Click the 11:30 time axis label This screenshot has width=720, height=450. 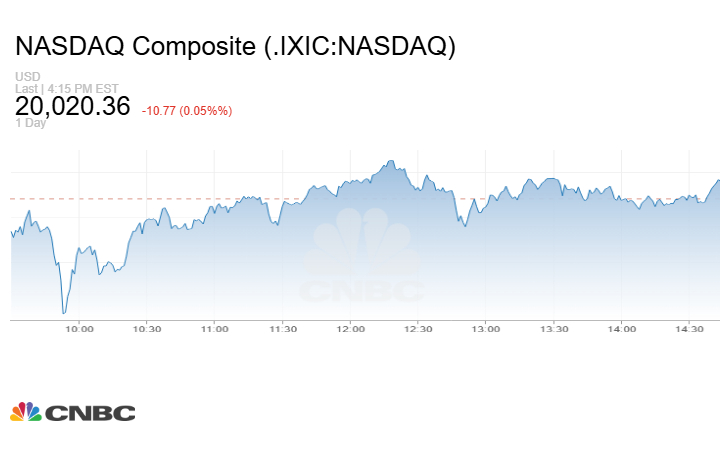(283, 329)
